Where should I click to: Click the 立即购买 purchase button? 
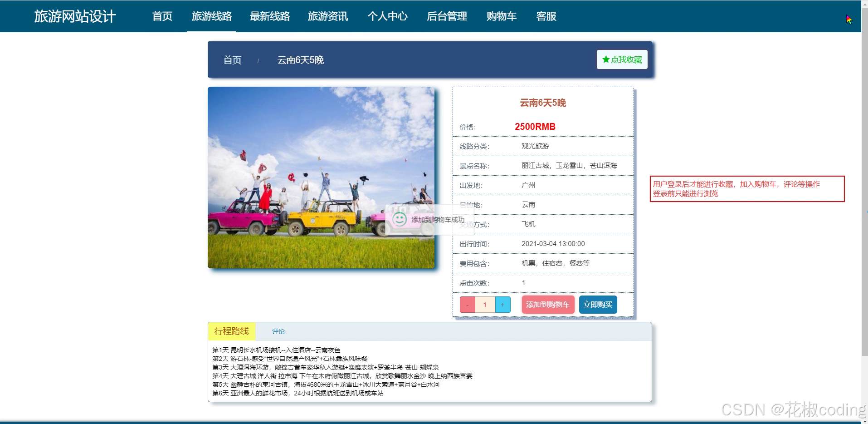(597, 305)
